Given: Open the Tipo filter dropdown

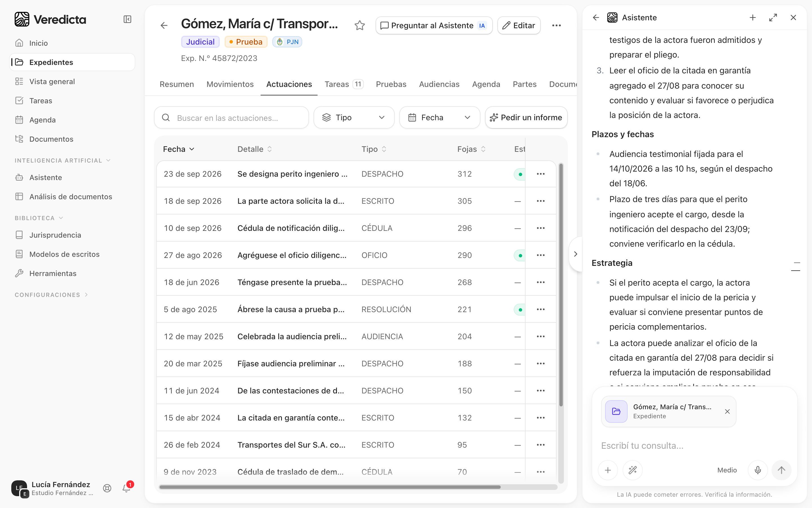Looking at the screenshot, I should (354, 118).
